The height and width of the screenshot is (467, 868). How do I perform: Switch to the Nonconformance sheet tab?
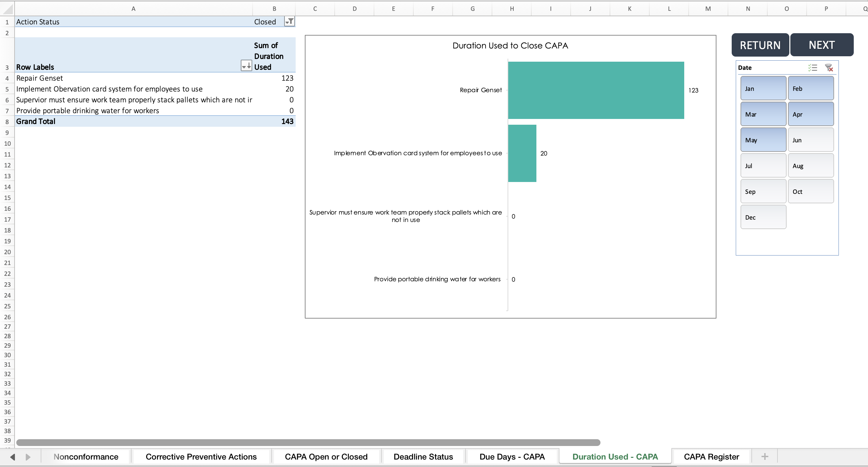(86, 456)
